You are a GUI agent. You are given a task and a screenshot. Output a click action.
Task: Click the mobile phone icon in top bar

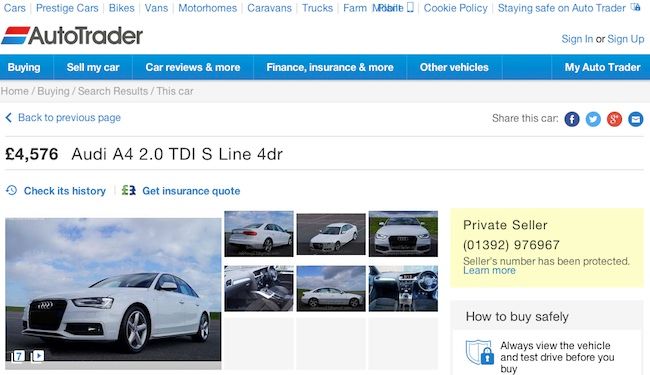(x=410, y=7)
